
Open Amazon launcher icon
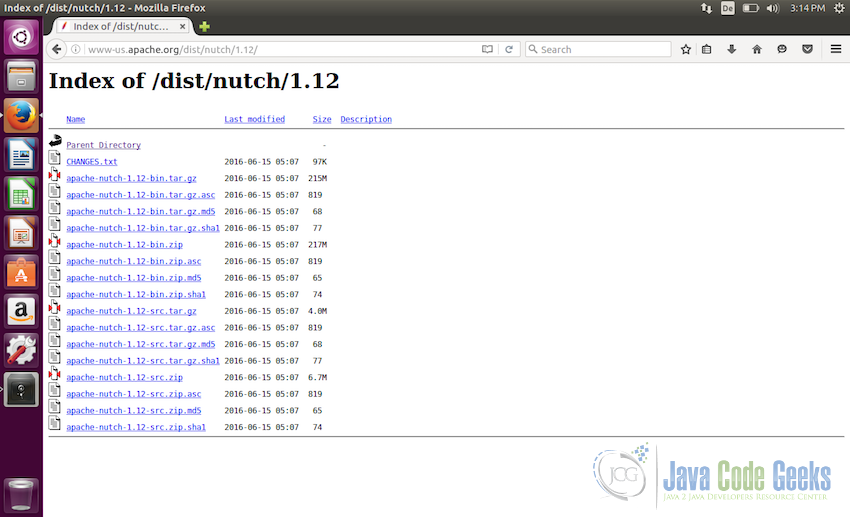tap(21, 312)
